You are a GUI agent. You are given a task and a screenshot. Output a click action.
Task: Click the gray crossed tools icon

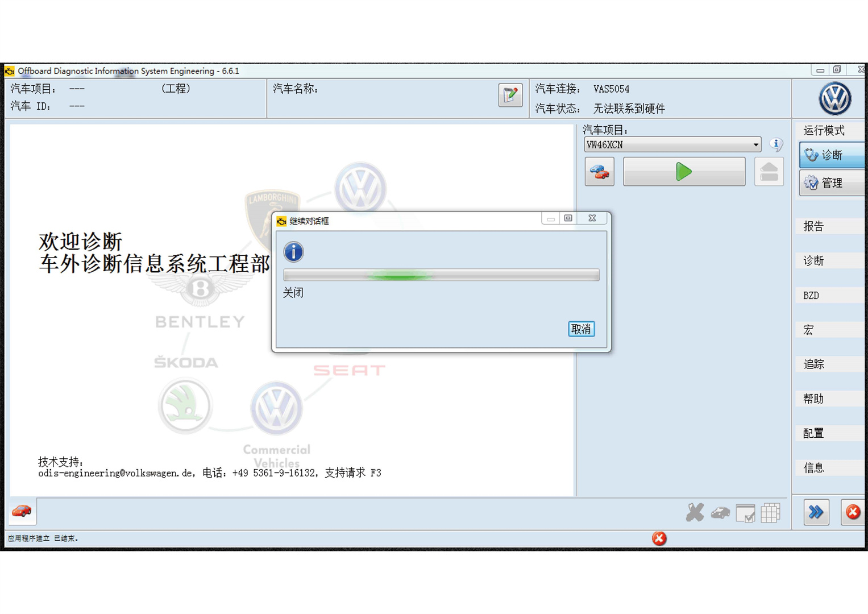coord(695,513)
